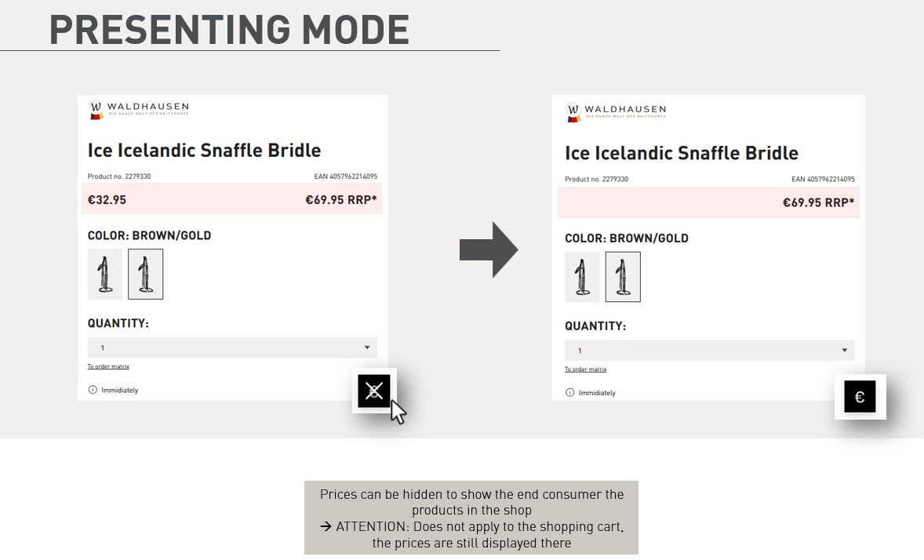
Task: Click the info icon beside Immediately in the right card
Action: click(569, 393)
